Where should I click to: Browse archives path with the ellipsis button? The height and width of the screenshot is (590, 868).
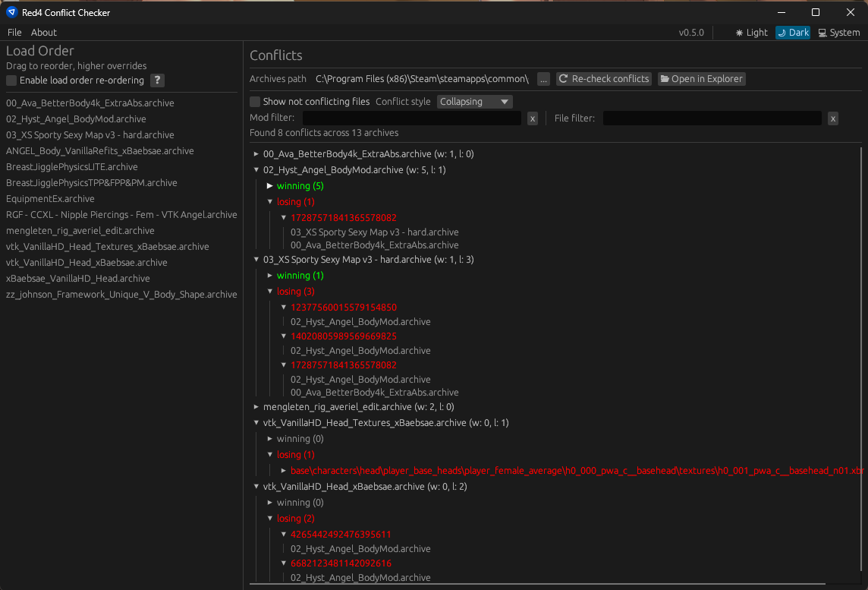coord(543,79)
